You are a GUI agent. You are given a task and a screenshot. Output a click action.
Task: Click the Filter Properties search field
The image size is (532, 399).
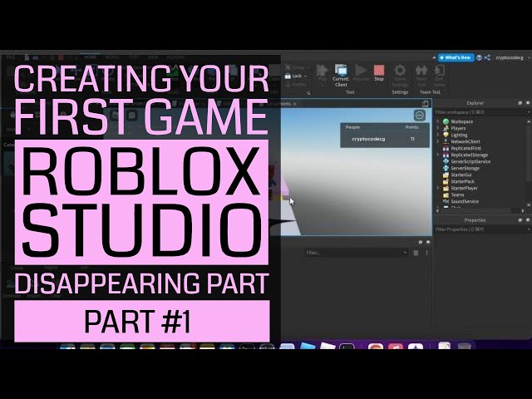[x=480, y=229]
